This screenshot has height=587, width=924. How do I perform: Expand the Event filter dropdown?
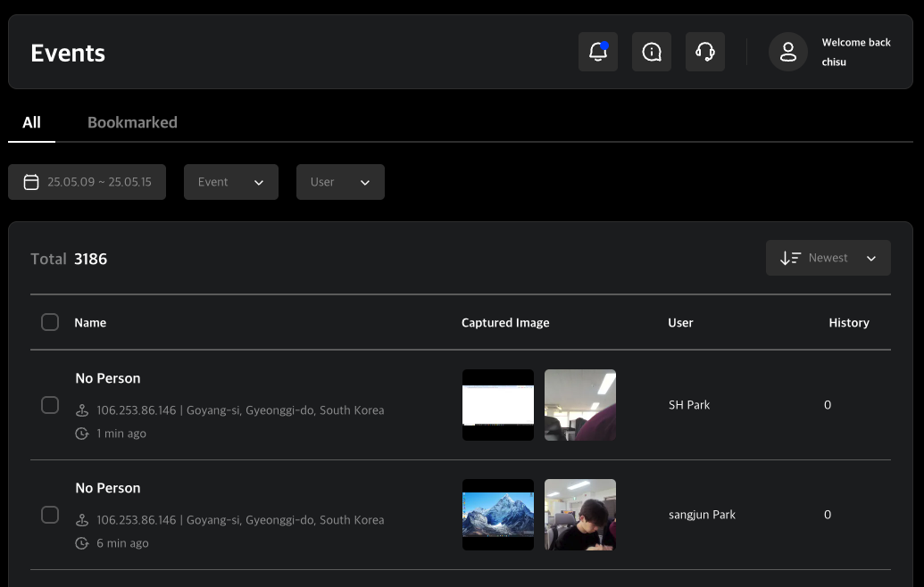pyautogui.click(x=230, y=182)
